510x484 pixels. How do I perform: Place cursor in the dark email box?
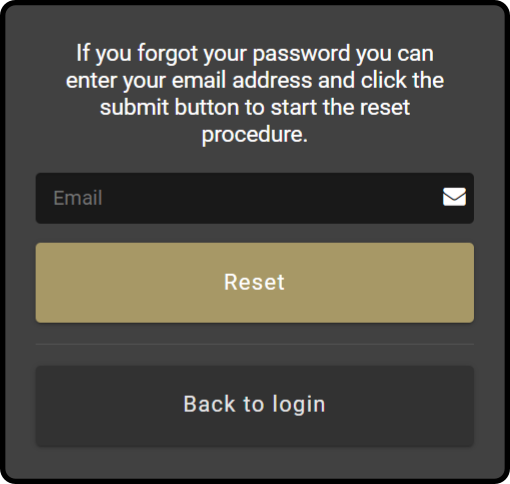point(255,198)
